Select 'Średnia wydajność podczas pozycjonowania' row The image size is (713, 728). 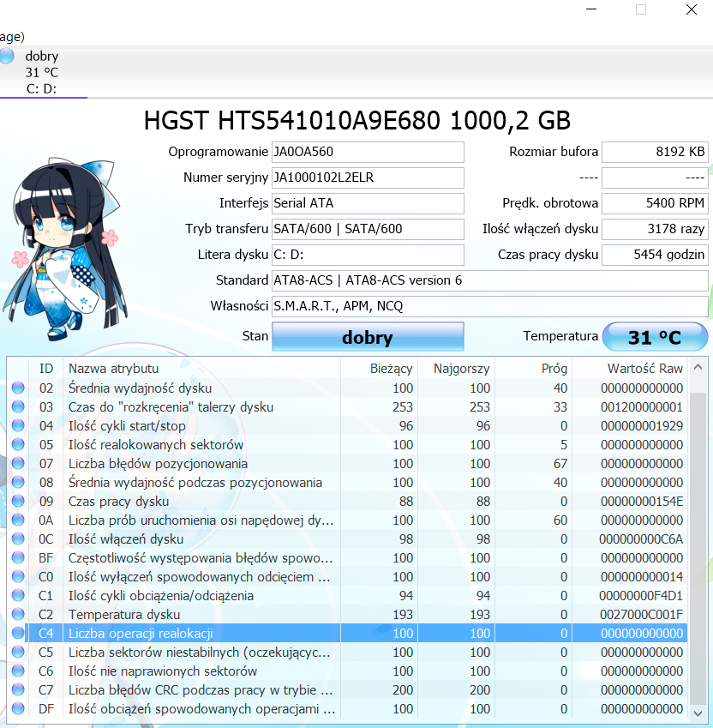click(347, 483)
